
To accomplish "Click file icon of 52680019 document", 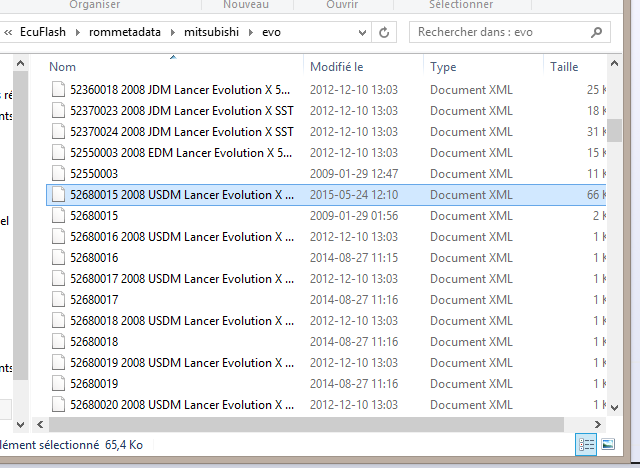I will pyautogui.click(x=59, y=383).
